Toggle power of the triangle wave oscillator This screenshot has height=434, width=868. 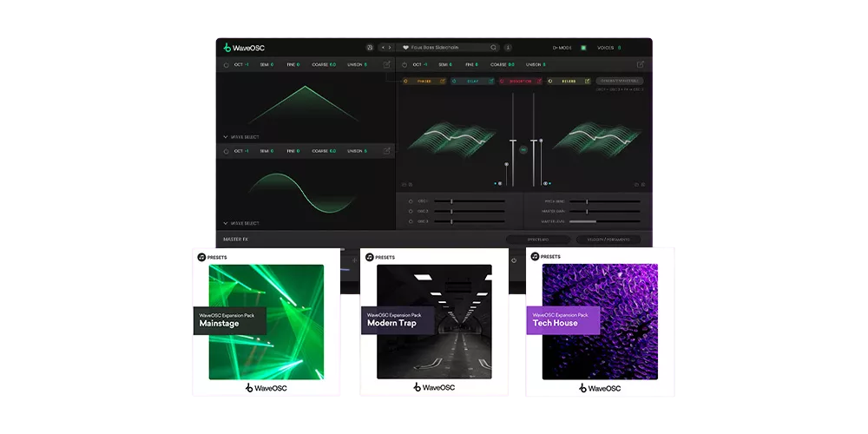point(226,65)
